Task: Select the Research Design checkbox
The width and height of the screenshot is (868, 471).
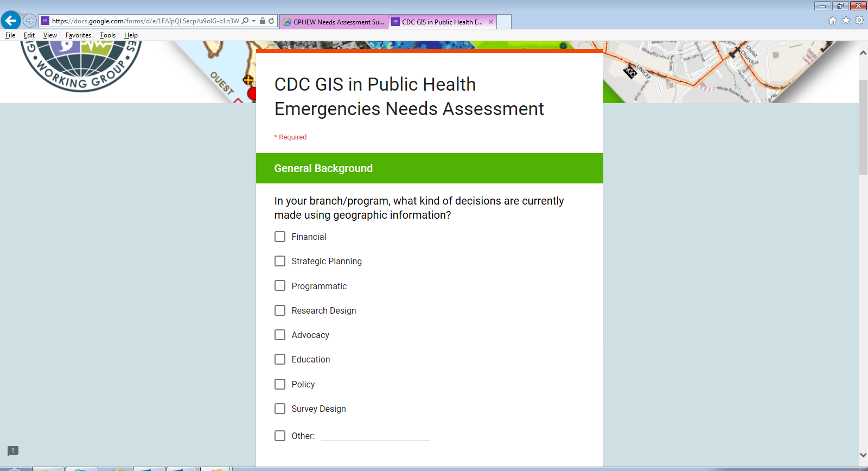Action: pos(280,310)
